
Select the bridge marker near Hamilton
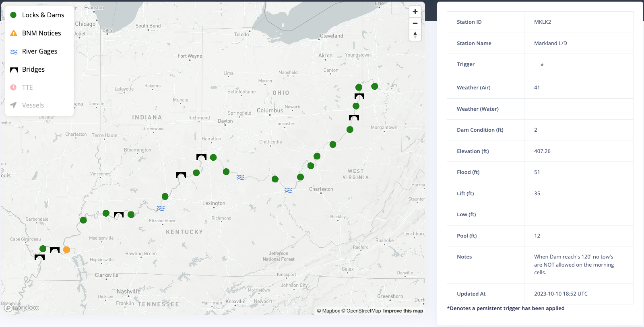point(201,157)
